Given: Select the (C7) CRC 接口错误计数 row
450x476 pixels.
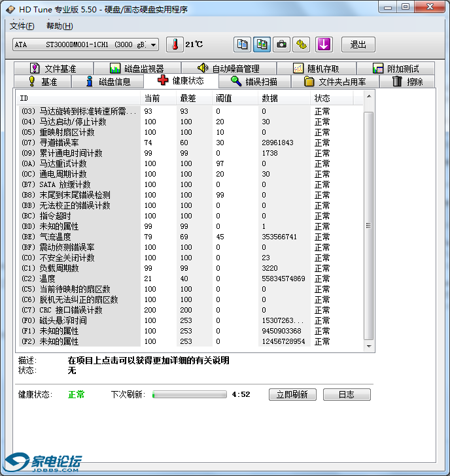Looking at the screenshot, I should (x=190, y=310).
